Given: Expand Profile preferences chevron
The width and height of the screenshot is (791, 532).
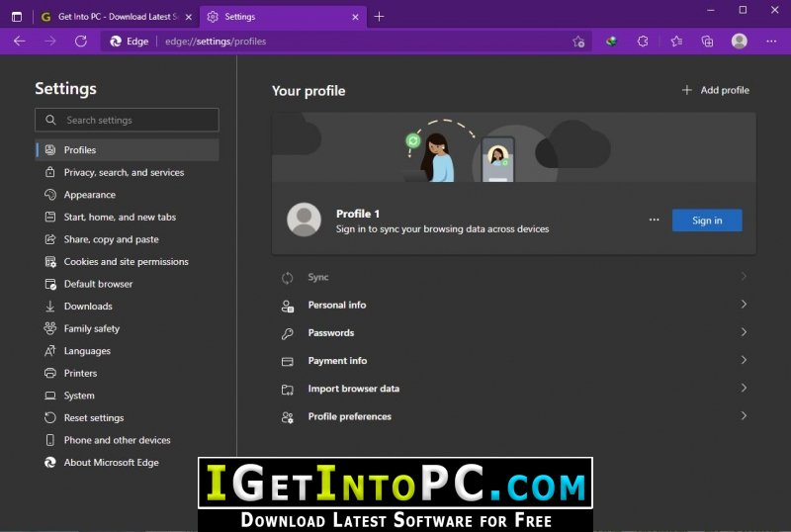Looking at the screenshot, I should click(744, 416).
